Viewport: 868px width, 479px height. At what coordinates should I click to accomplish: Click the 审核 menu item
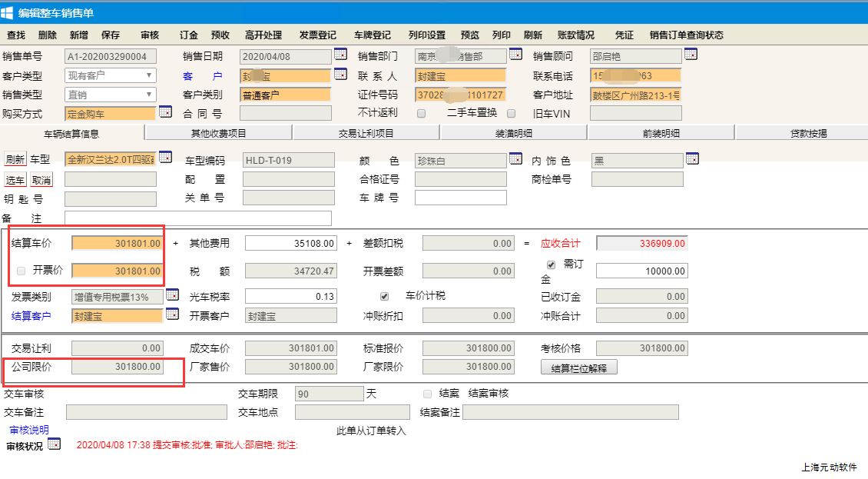click(150, 35)
